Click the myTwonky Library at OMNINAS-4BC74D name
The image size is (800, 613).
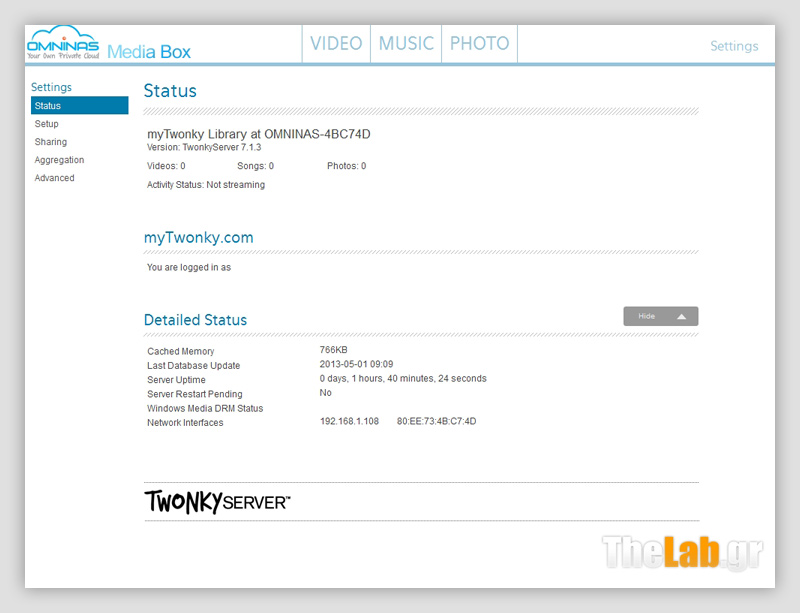[x=259, y=134]
